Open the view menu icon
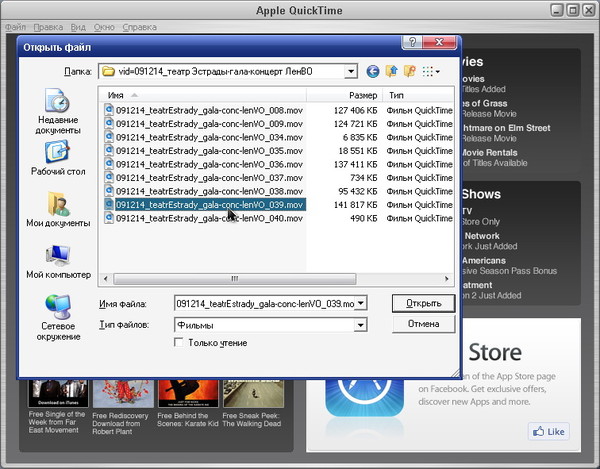Image resolution: width=600 pixels, height=469 pixels. (431, 72)
